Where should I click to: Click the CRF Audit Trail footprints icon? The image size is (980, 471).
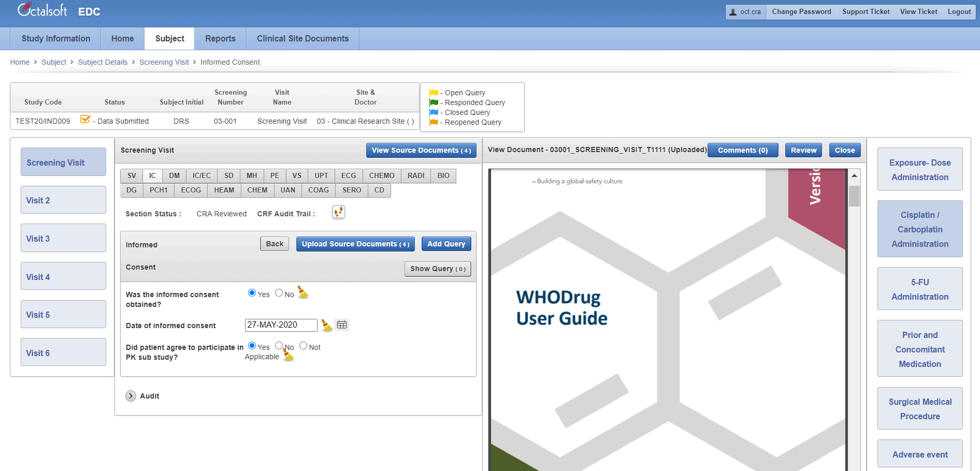click(x=338, y=212)
